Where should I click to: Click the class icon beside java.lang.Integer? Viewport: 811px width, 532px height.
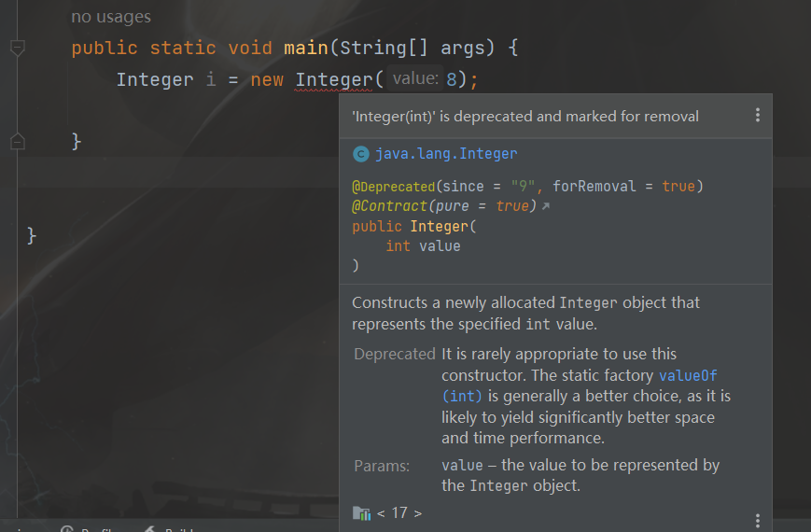(x=361, y=154)
